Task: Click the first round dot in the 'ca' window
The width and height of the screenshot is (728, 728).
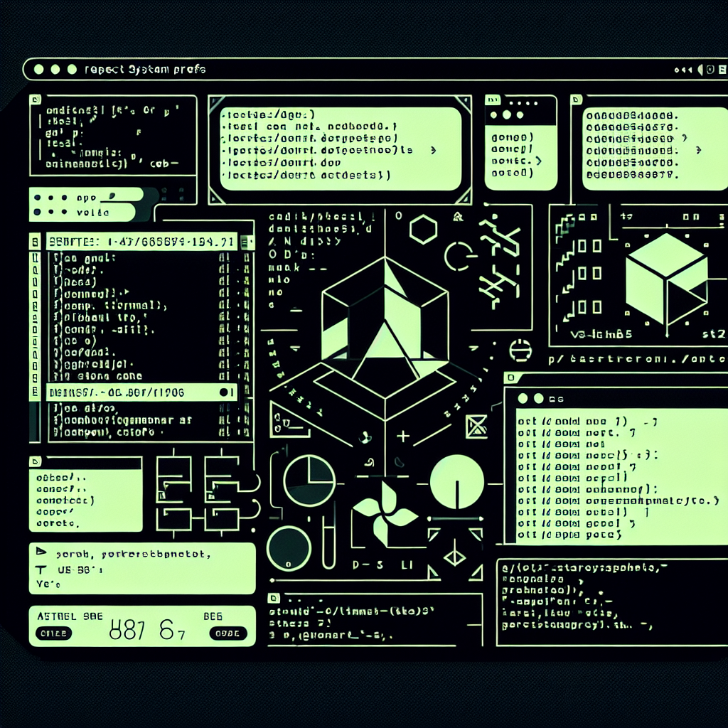Action: point(523,398)
